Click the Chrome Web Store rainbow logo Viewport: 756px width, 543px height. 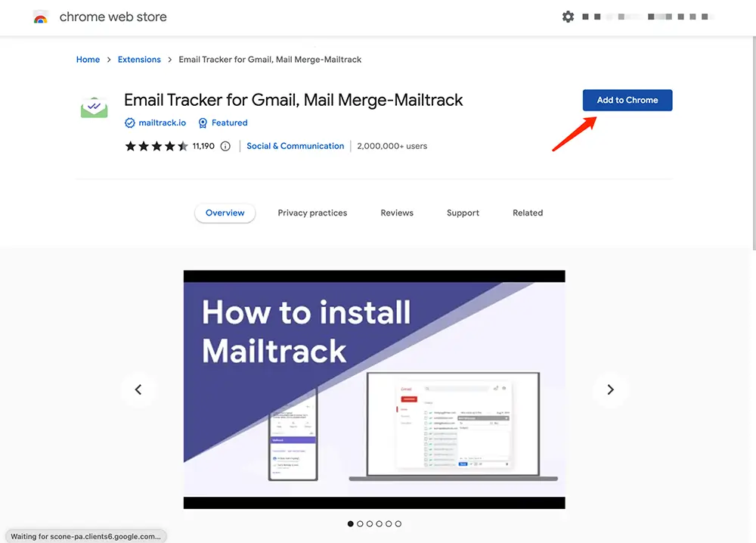(x=41, y=17)
